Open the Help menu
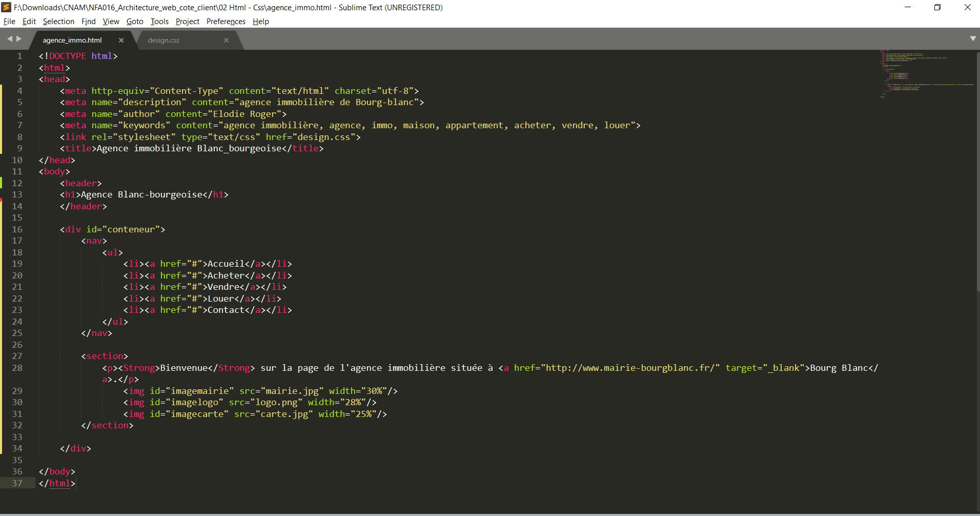The width and height of the screenshot is (980, 516). point(260,22)
